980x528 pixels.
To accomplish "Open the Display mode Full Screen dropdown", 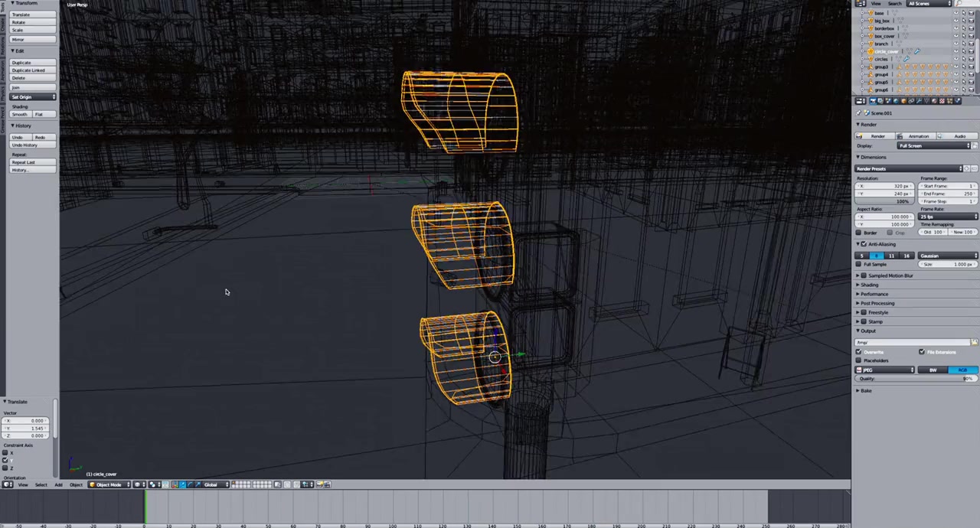I will pyautogui.click(x=934, y=145).
